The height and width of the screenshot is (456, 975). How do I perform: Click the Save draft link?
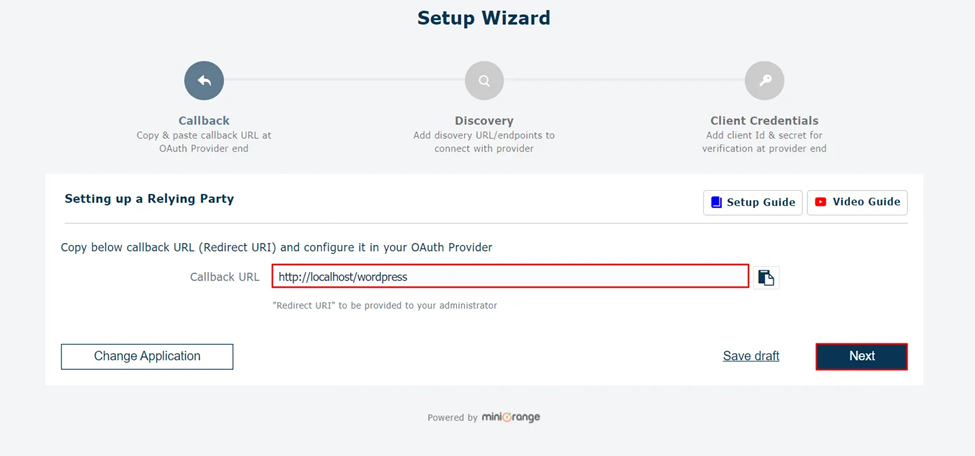pos(751,356)
